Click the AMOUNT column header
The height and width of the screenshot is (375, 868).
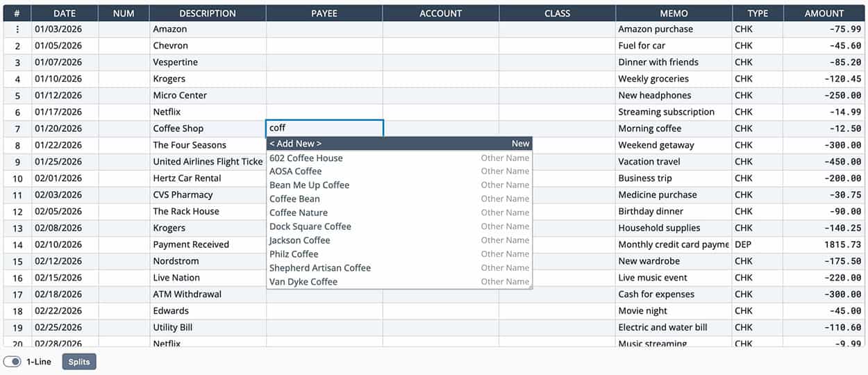(824, 13)
